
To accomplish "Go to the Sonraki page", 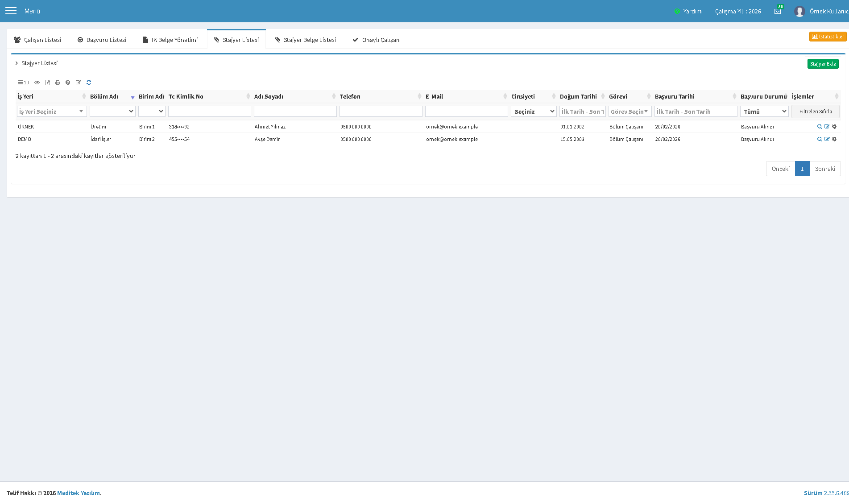I will pyautogui.click(x=825, y=169).
